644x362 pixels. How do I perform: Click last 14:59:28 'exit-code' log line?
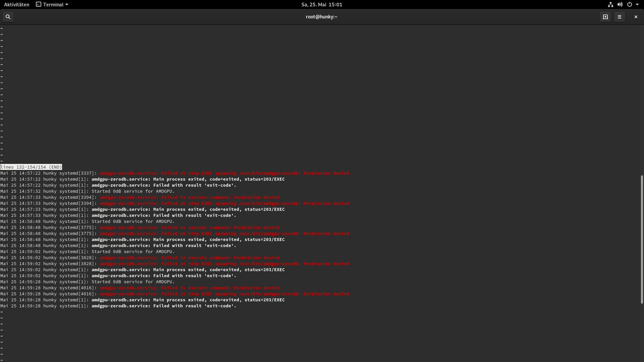click(x=164, y=306)
